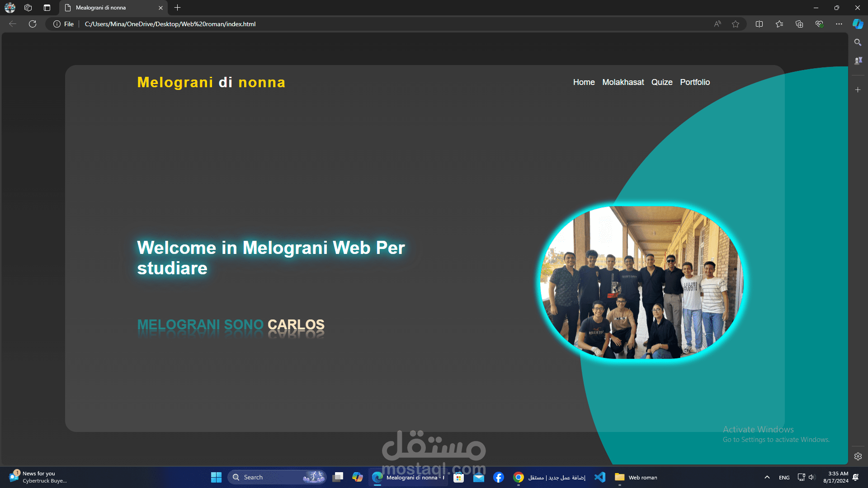868x488 pixels.
Task: View site information icon beside File
Action: click(57, 24)
